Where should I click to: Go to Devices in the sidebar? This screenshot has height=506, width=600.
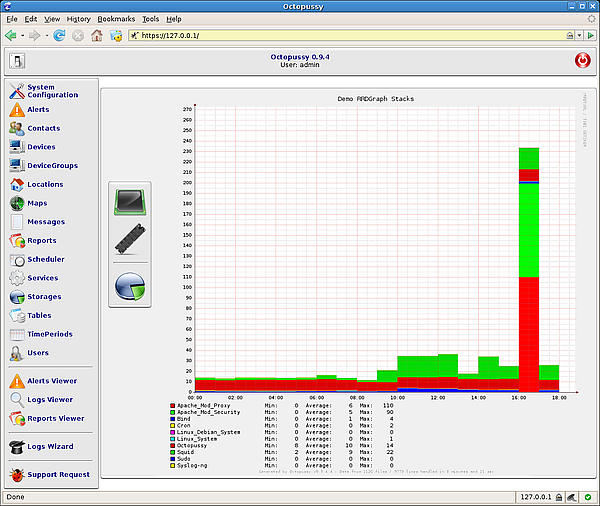[41, 147]
